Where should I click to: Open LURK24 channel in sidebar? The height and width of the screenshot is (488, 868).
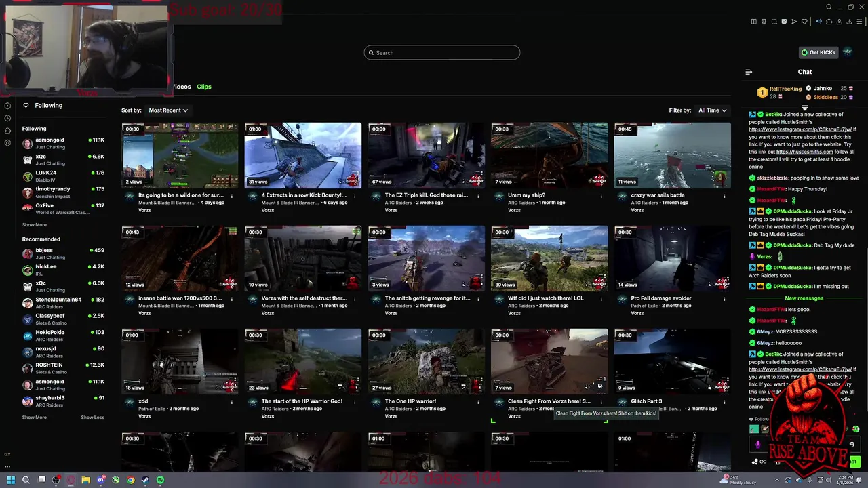(x=63, y=176)
